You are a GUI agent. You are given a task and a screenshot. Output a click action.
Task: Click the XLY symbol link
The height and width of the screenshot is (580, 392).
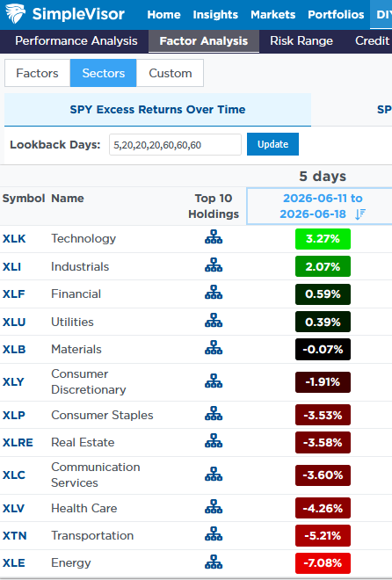[x=13, y=381]
